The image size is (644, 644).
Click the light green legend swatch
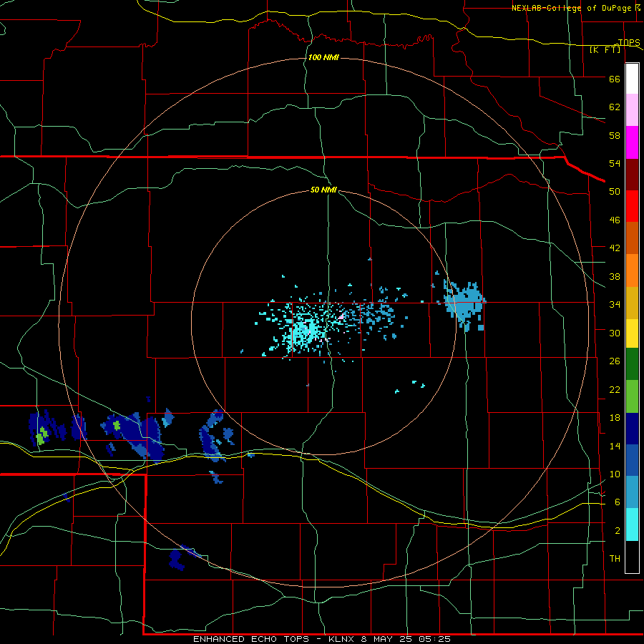632,396
